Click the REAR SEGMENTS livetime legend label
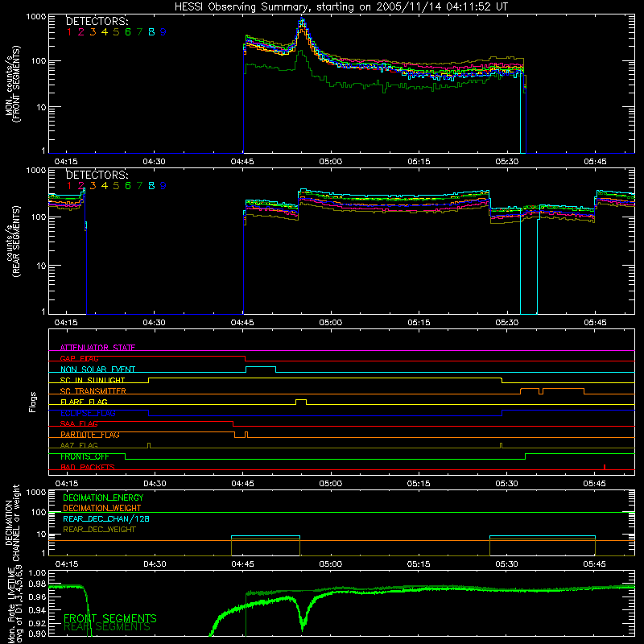644x644 pixels. coord(107,627)
